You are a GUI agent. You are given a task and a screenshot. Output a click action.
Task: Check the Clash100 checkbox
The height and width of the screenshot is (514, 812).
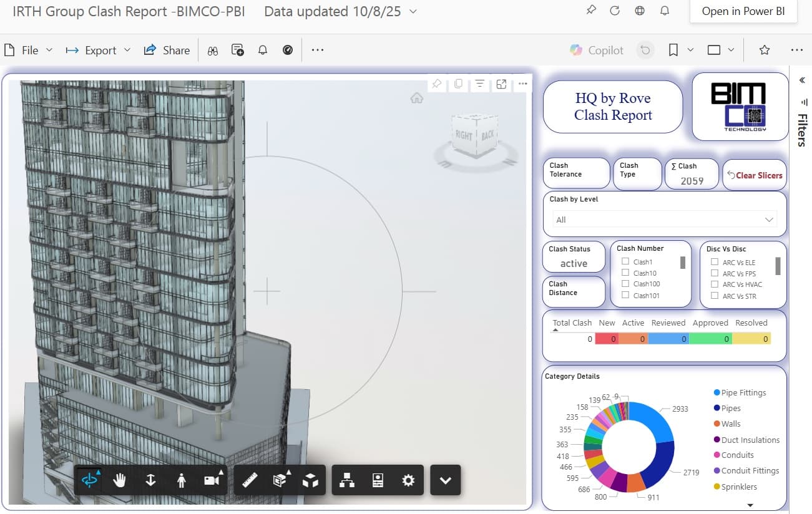[x=625, y=284]
